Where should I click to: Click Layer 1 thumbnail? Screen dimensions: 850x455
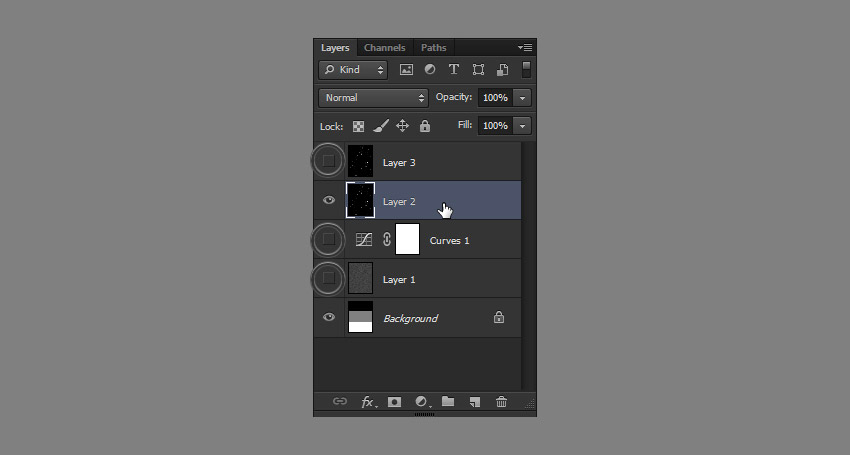point(360,278)
